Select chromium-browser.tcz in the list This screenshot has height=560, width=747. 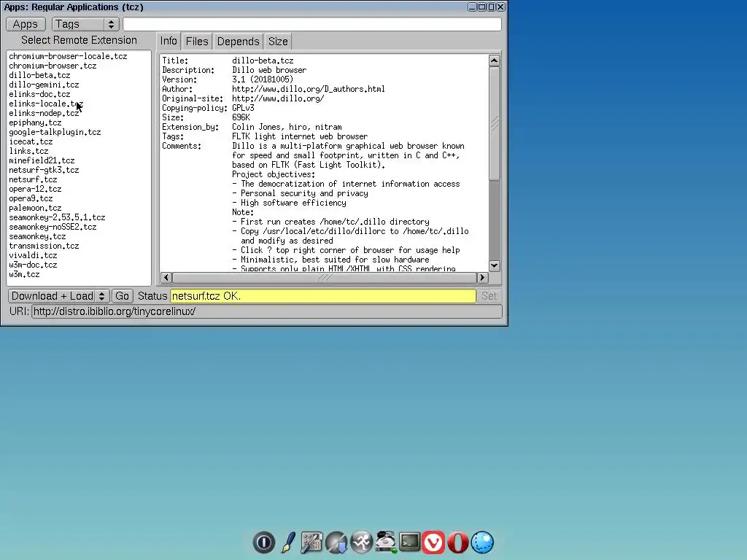coord(79,66)
